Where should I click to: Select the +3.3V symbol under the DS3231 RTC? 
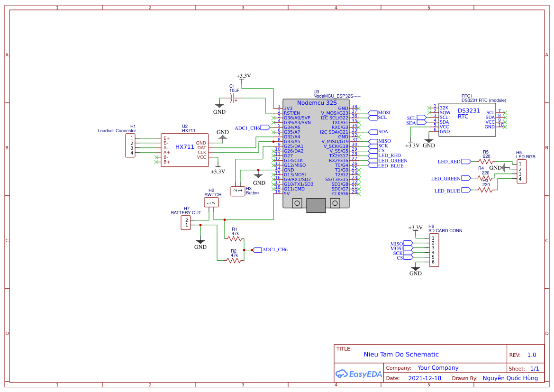(x=412, y=143)
